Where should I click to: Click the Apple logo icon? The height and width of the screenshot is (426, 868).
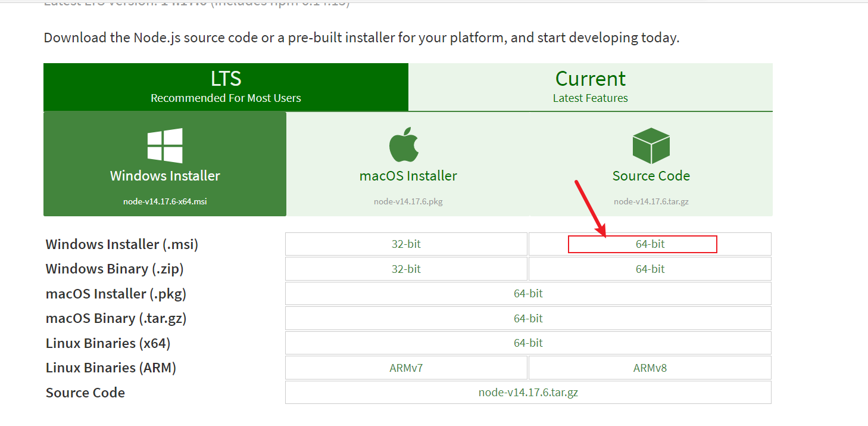405,144
